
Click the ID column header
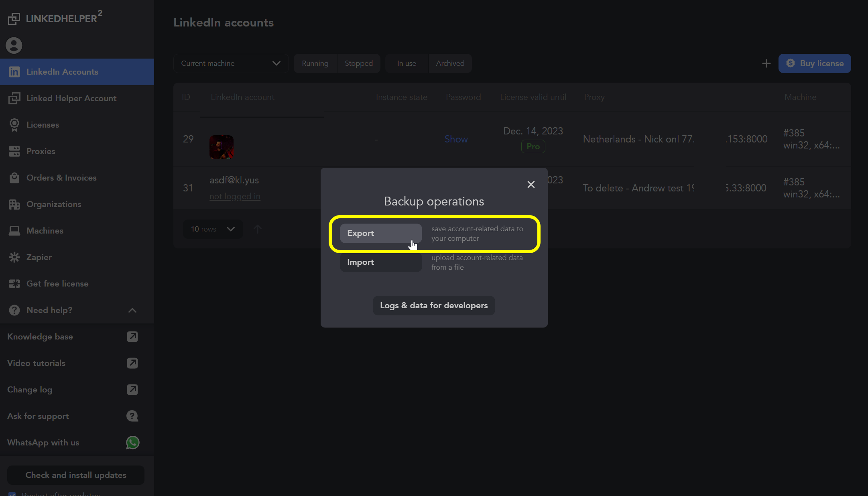(186, 97)
